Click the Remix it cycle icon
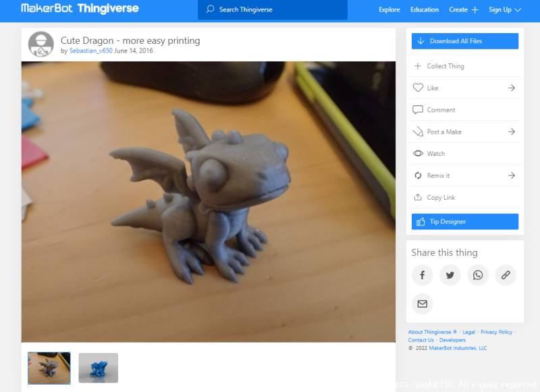The width and height of the screenshot is (540, 392). click(x=418, y=175)
